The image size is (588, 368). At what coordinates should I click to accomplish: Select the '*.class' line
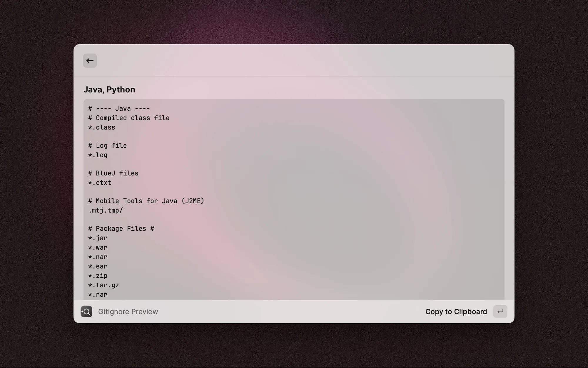click(x=102, y=127)
